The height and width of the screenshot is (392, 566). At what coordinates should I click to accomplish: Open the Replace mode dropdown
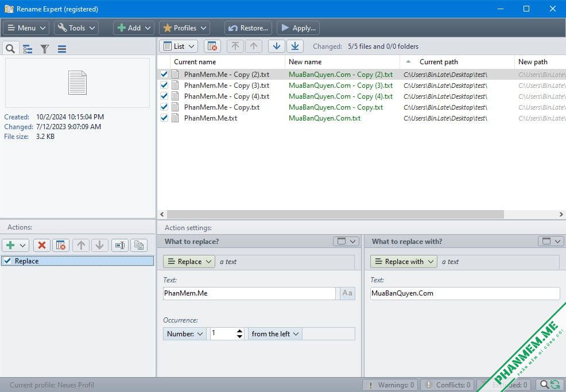pos(189,262)
